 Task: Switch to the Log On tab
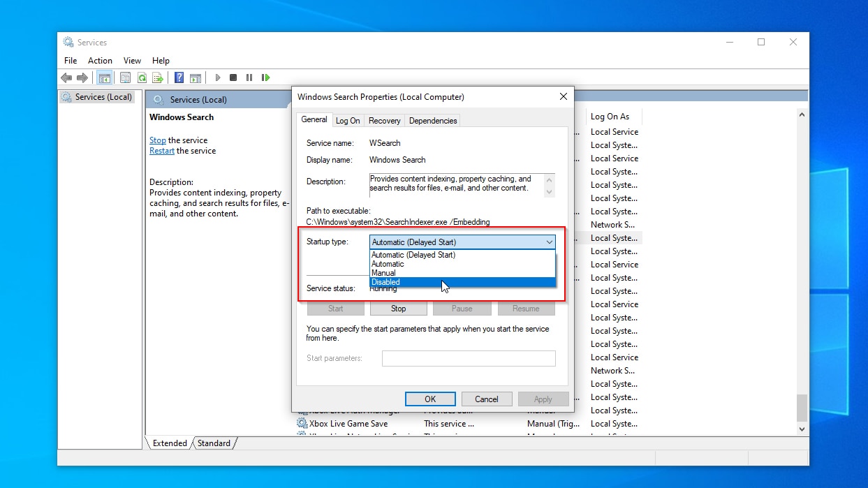point(348,121)
